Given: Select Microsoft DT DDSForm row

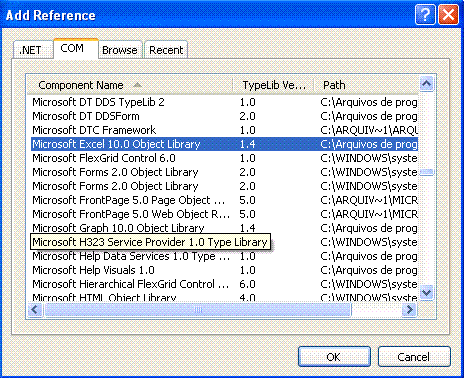Looking at the screenshot, I should [x=224, y=116].
